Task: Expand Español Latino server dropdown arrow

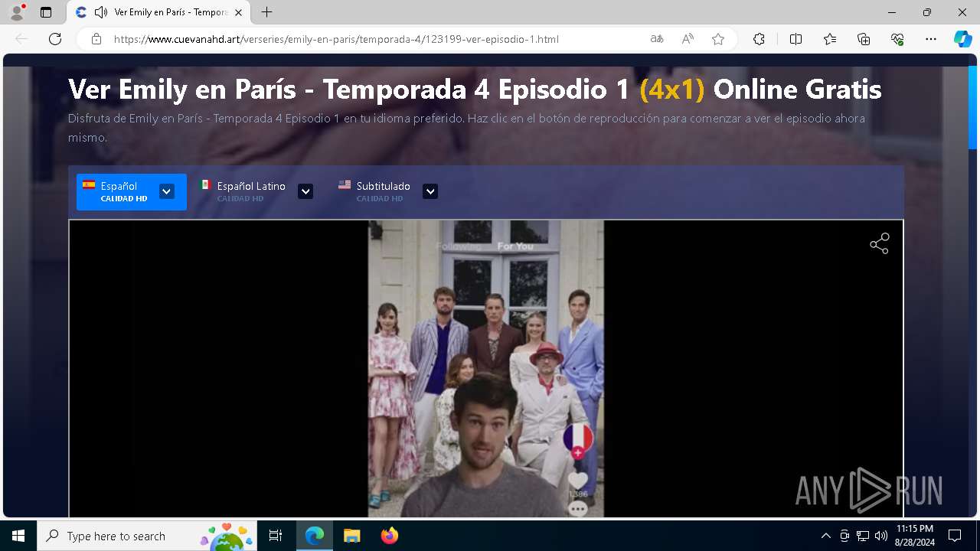Action: [305, 191]
